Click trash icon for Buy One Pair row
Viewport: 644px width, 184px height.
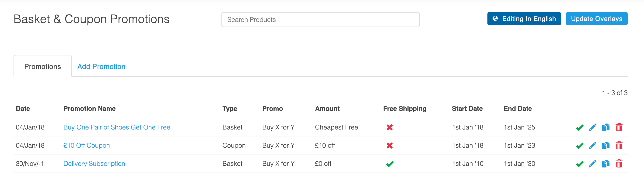point(619,127)
